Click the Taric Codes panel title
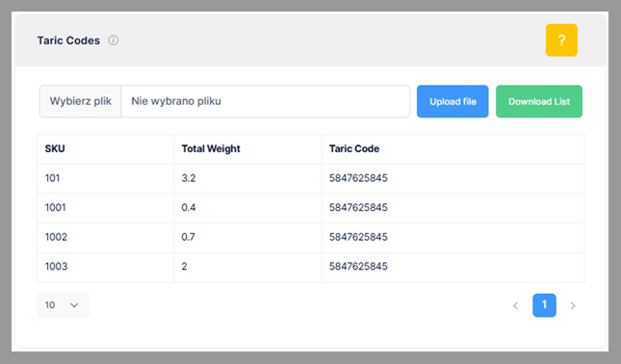 coord(68,40)
